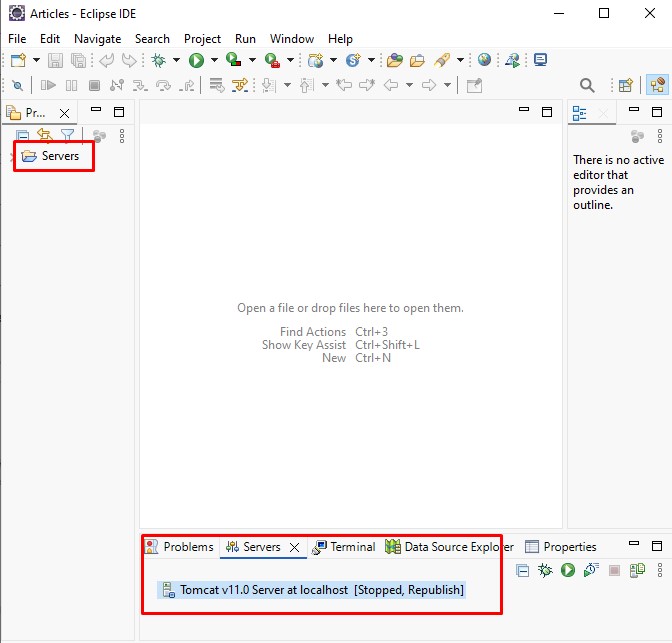Open the Run configurations dropdown arrow
The height and width of the screenshot is (643, 672).
(x=214, y=60)
